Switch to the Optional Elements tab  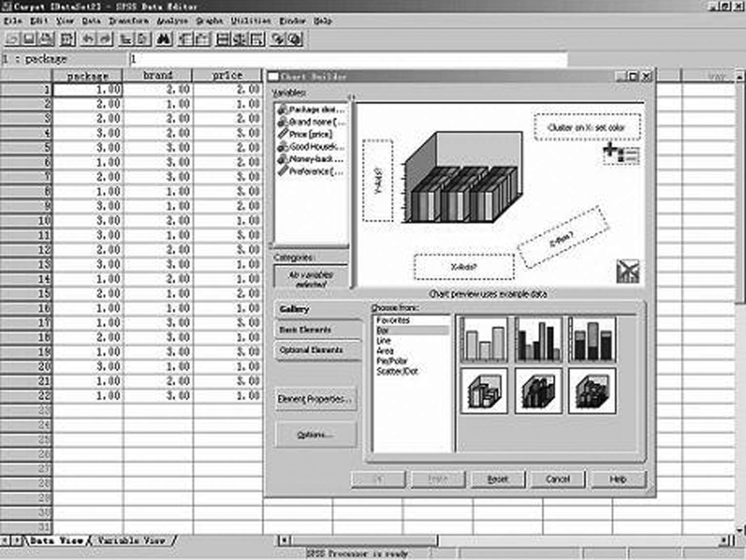point(318,350)
